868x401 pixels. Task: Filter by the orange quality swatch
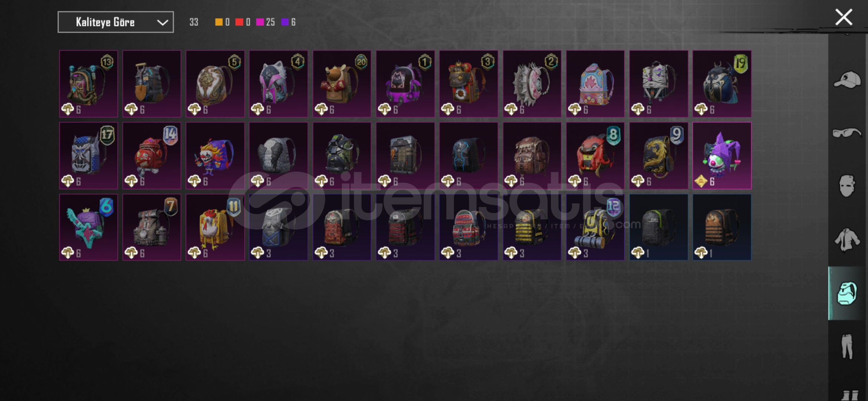click(219, 22)
